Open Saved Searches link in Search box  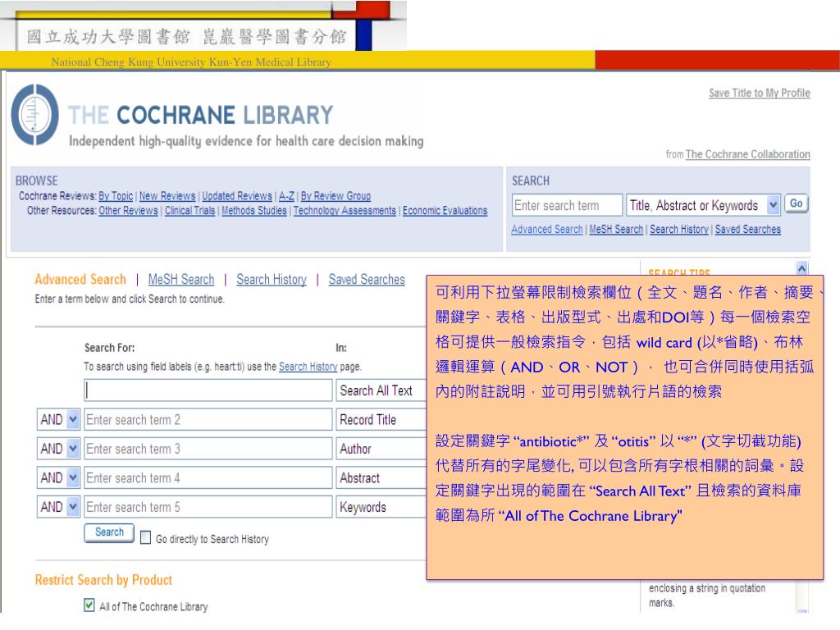click(747, 230)
